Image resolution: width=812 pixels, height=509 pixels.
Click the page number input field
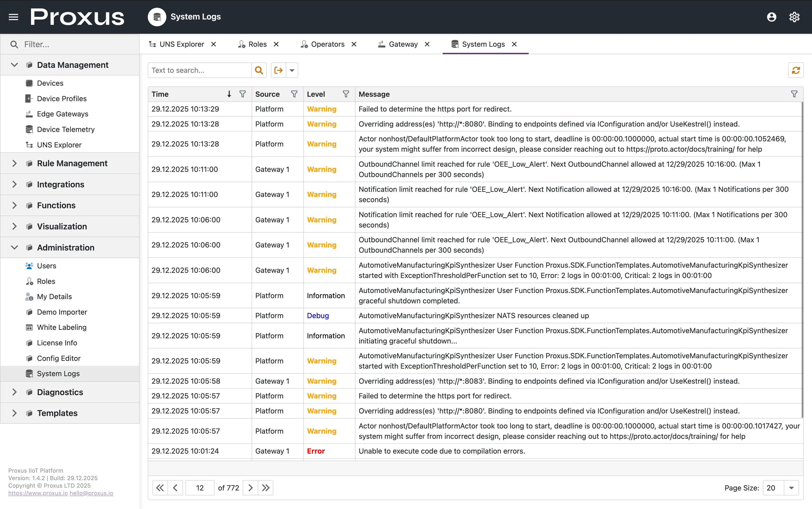[x=200, y=487]
